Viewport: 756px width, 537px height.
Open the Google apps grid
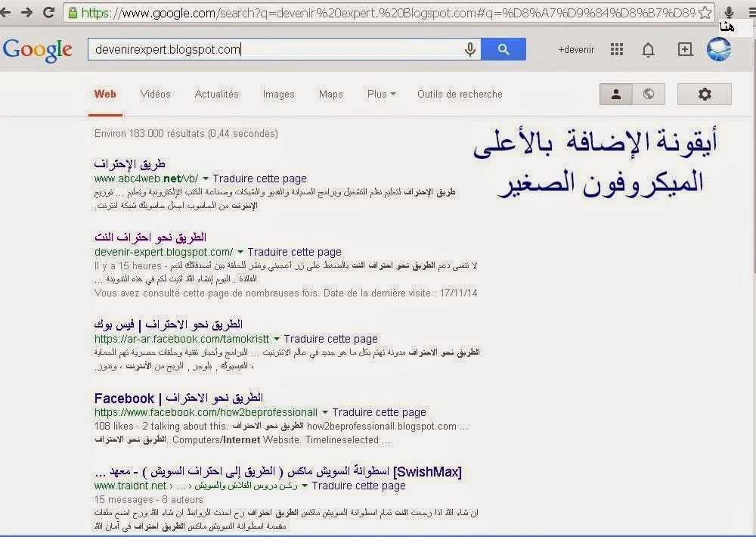[x=617, y=49]
